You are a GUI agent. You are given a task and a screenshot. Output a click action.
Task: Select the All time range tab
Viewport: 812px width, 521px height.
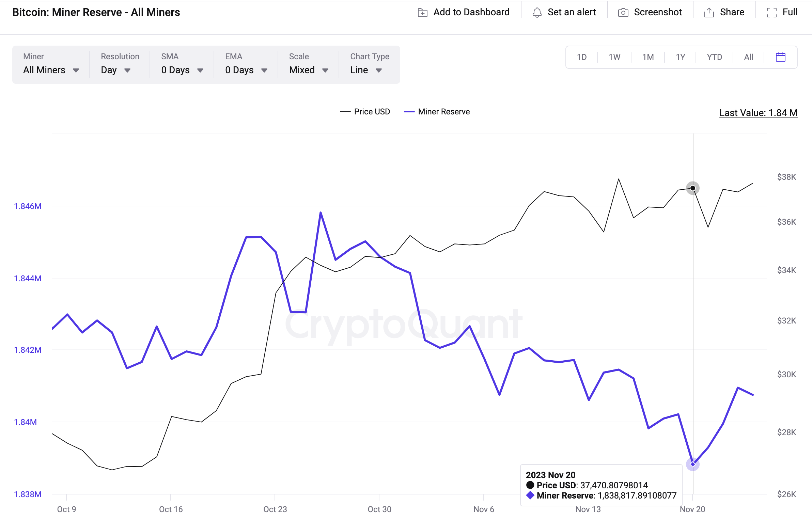pyautogui.click(x=748, y=57)
